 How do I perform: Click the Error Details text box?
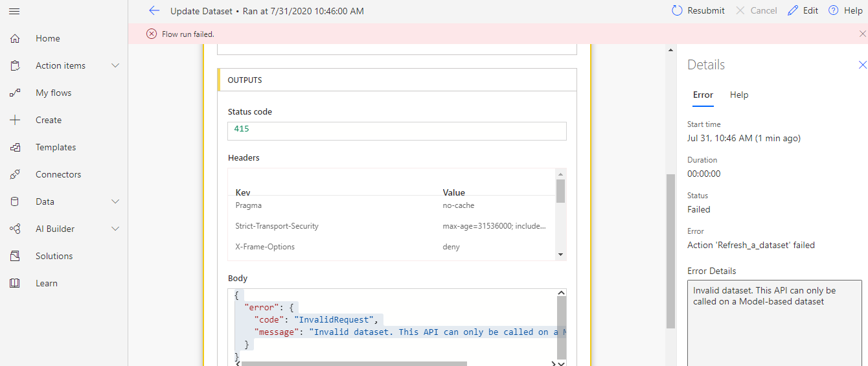(x=775, y=323)
